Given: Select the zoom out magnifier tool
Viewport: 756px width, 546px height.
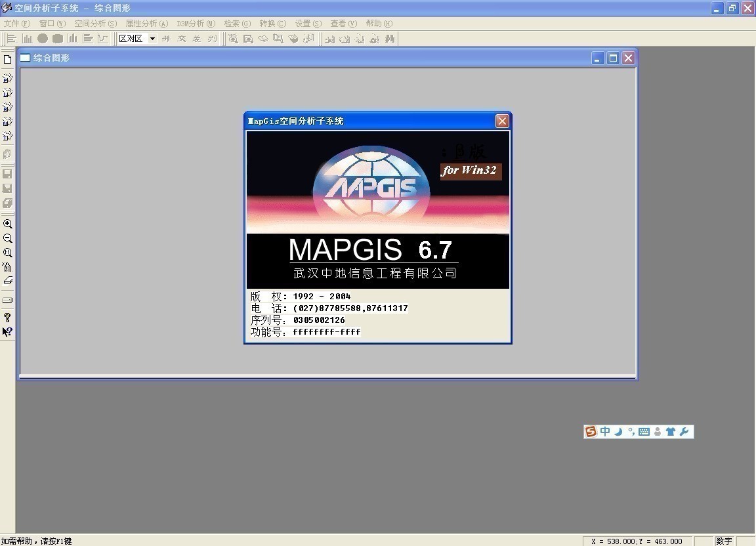Looking at the screenshot, I should pyautogui.click(x=7, y=238).
